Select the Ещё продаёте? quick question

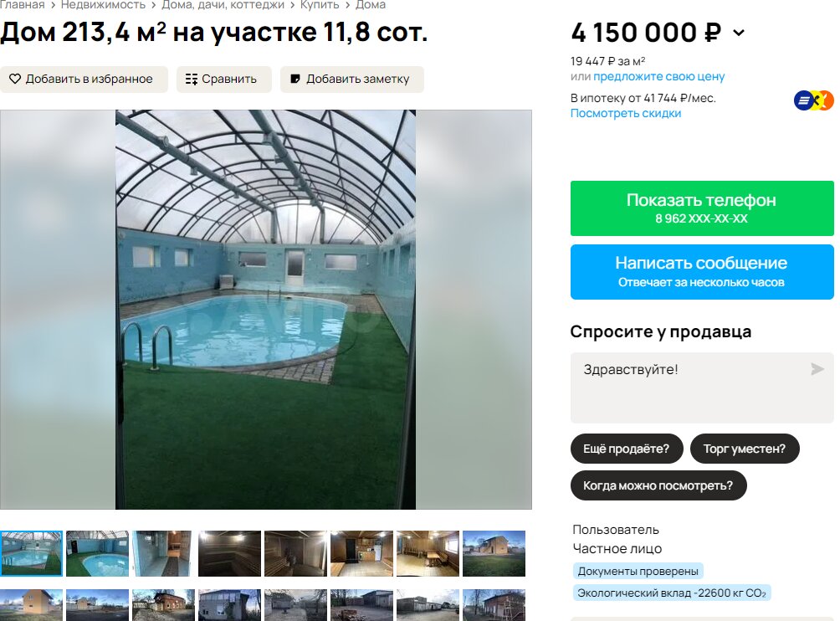coord(627,449)
